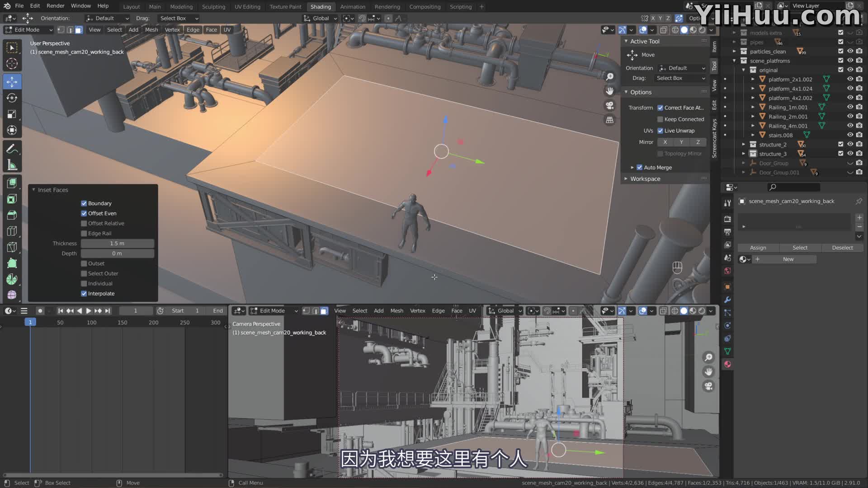The height and width of the screenshot is (488, 868).
Task: Switch to face select mode in header
Action: point(79,30)
